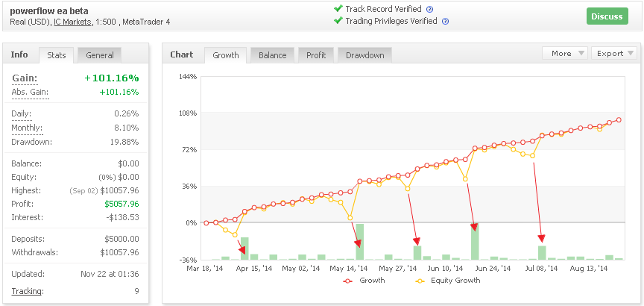Switch to the General tab
The height and width of the screenshot is (306, 644).
(100, 55)
